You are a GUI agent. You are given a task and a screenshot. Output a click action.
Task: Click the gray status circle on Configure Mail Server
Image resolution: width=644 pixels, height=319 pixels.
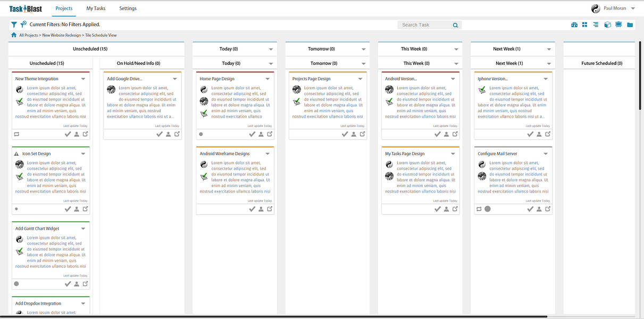488,209
